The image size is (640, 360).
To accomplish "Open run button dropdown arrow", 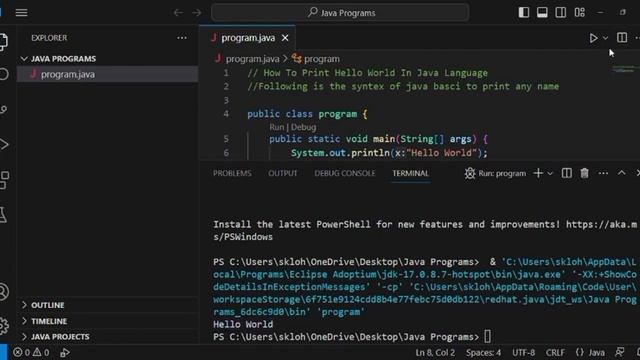I will tap(605, 38).
